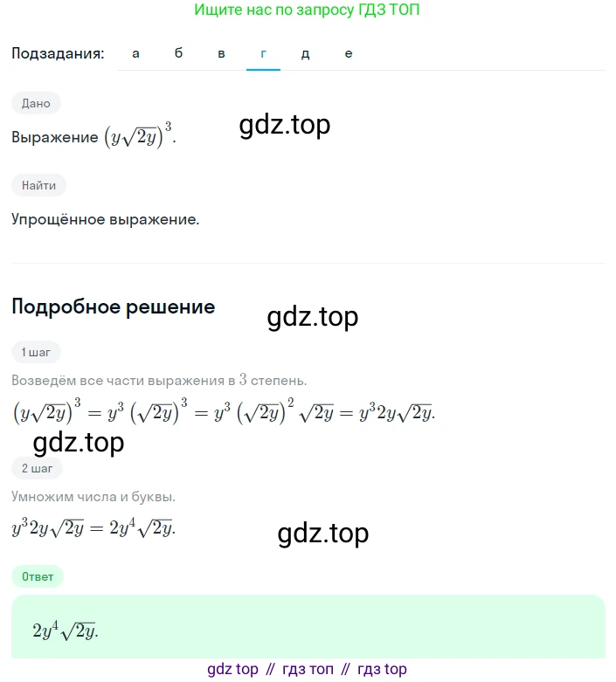Click the Найти badge
This screenshot has width=616, height=682.
click(x=38, y=184)
